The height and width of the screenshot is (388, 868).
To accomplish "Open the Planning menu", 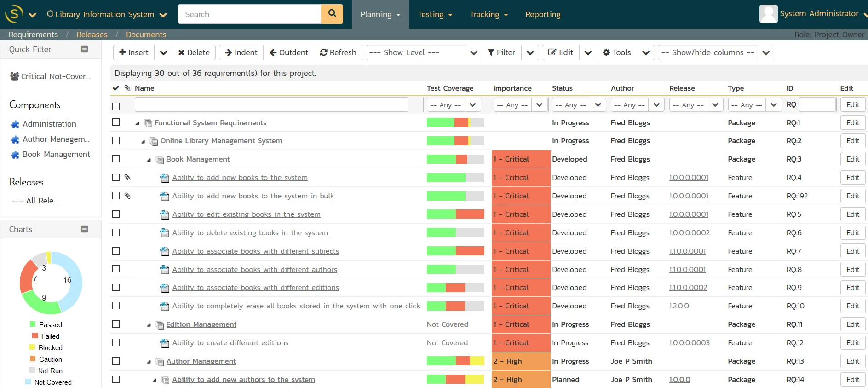I will click(x=380, y=14).
